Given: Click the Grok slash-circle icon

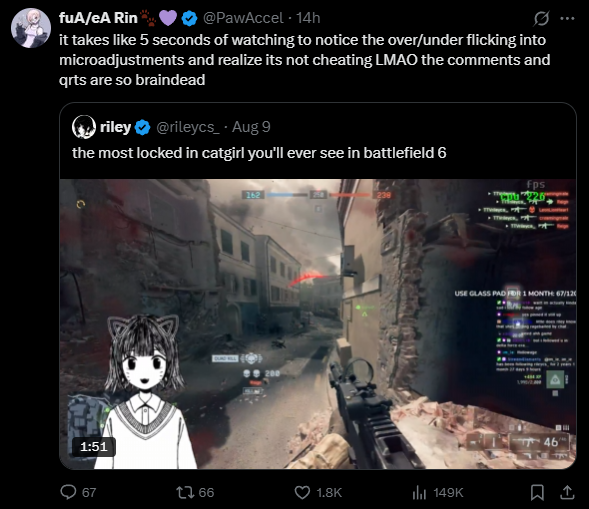Looking at the screenshot, I should tap(541, 18).
